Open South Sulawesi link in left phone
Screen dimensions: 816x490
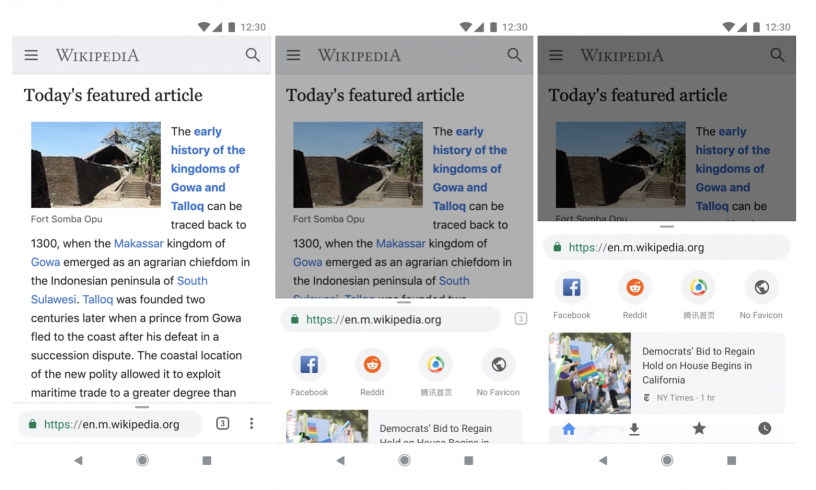(x=192, y=281)
